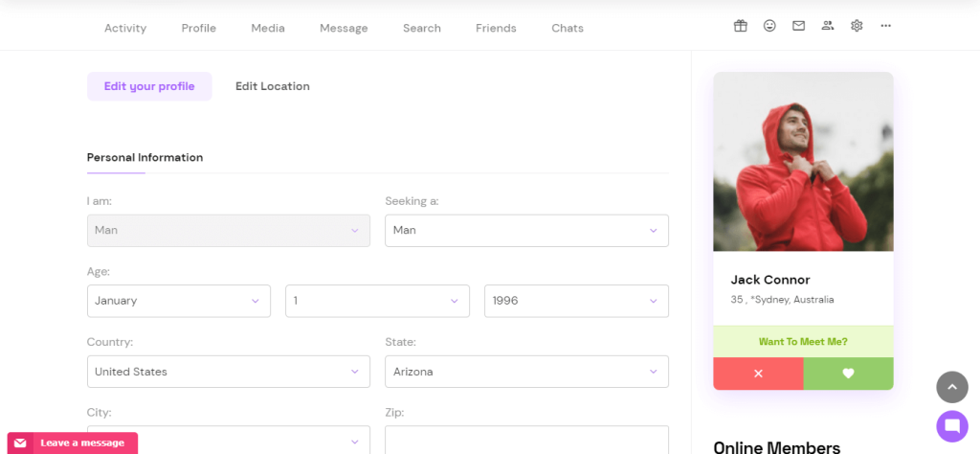980x454 pixels.
Task: Open the three-dots more menu
Action: pos(885,26)
